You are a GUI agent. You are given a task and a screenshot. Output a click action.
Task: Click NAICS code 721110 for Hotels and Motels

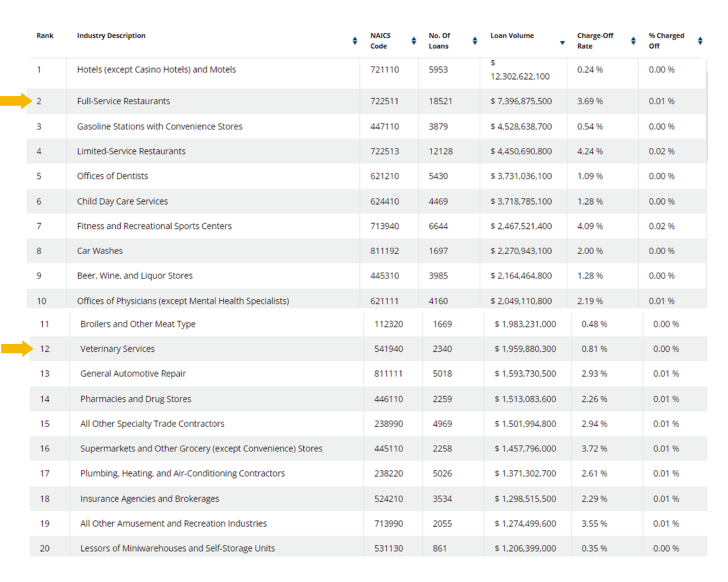pos(386,70)
